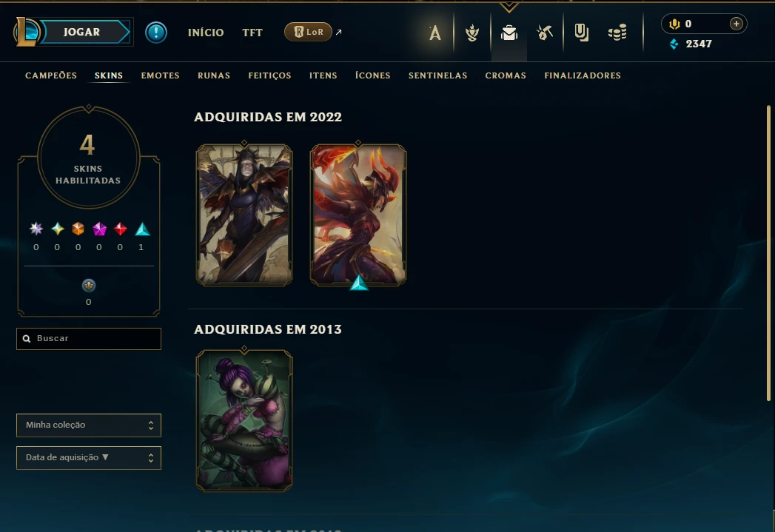This screenshot has height=532, width=775.
Task: Add Riot Points with plus button
Action: [736, 24]
